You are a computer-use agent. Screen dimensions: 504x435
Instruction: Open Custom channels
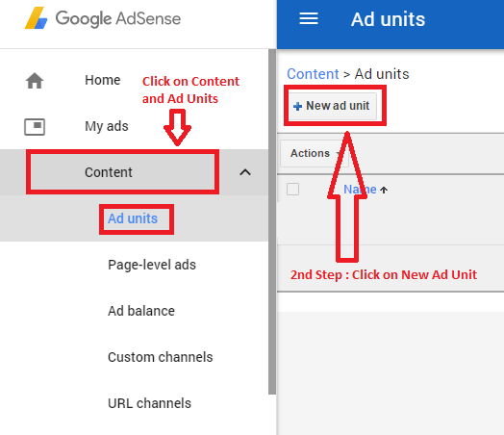point(160,357)
